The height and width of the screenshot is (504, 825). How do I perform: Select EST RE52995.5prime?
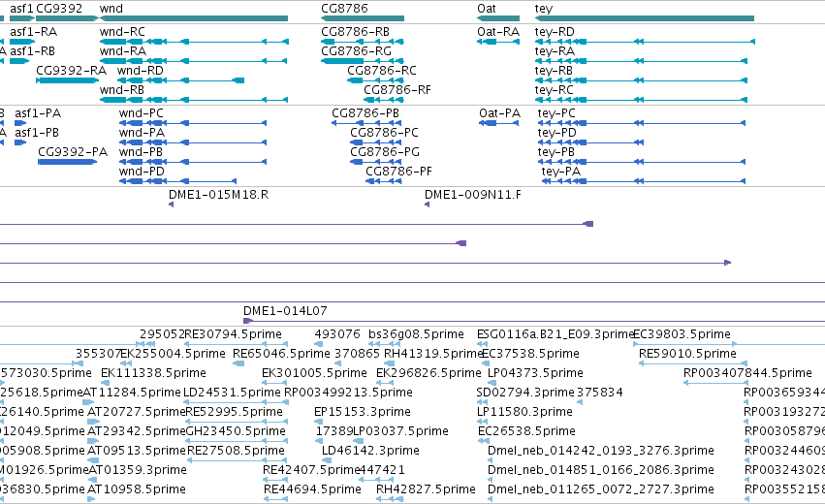click(x=235, y=413)
